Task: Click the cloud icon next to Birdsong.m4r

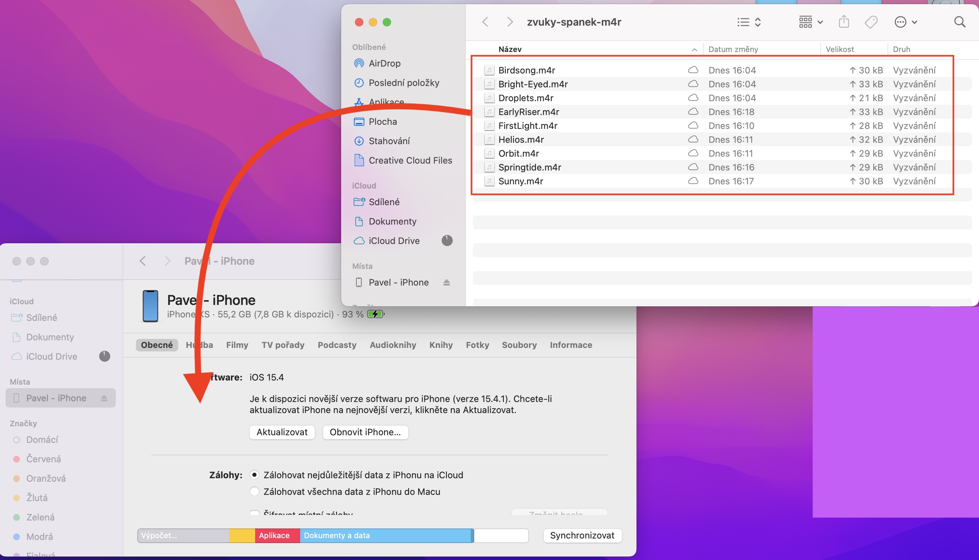Action: [x=693, y=70]
